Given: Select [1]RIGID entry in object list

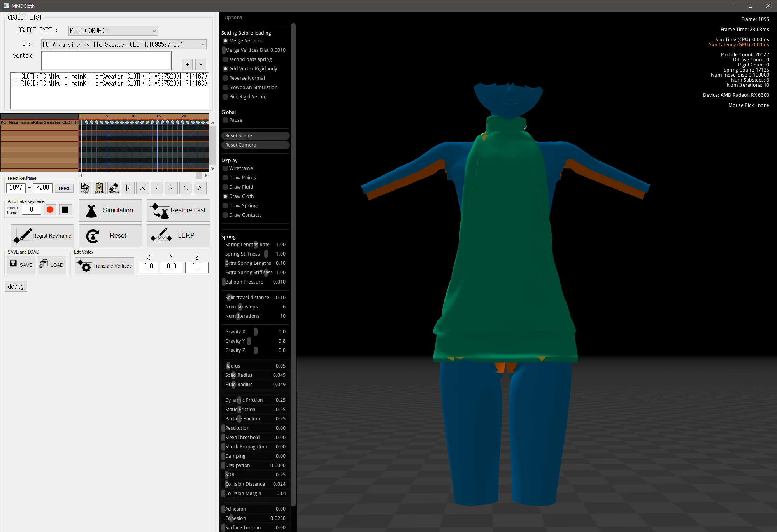Looking at the screenshot, I should click(110, 83).
